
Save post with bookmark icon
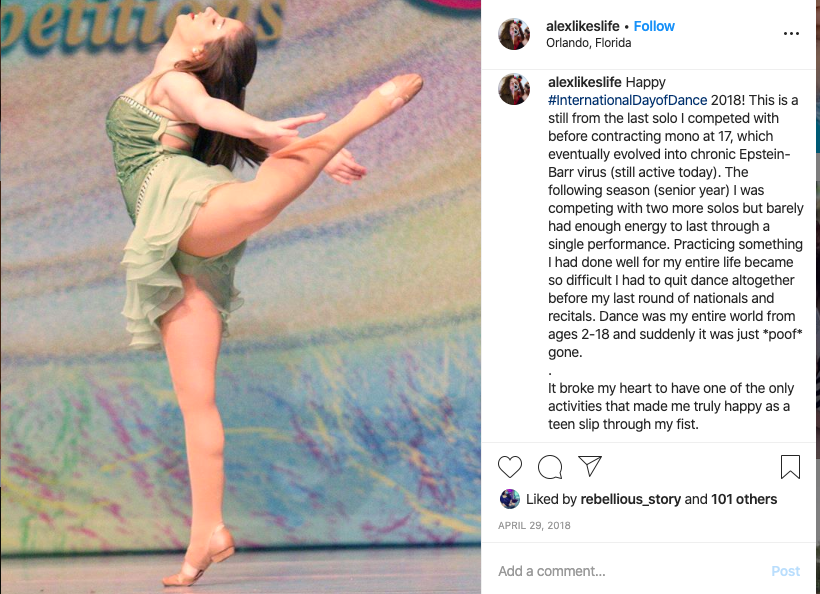click(x=790, y=466)
